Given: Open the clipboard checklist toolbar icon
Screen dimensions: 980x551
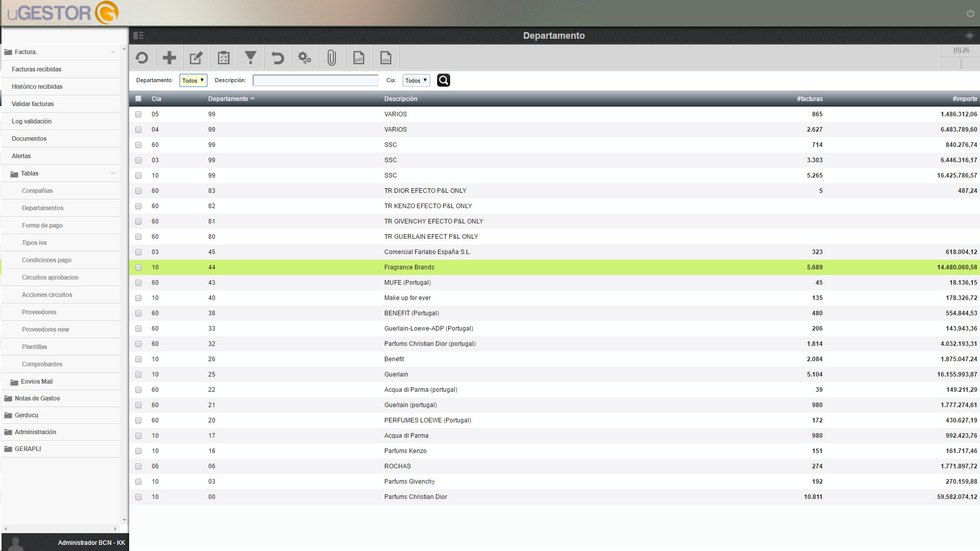Looking at the screenshot, I should [x=223, y=58].
